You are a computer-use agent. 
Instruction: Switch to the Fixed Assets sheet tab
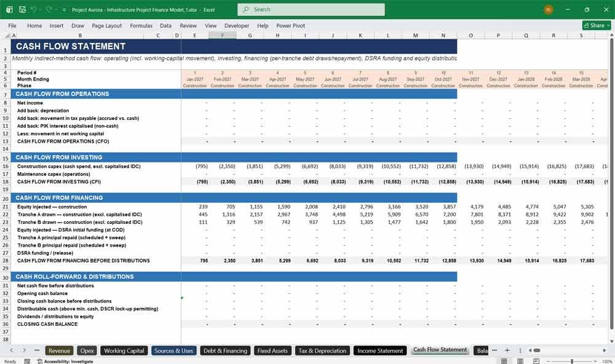pos(272,350)
